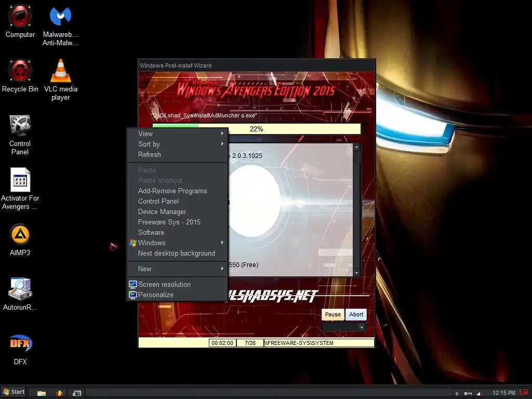Open the Computer desktop icon
Viewport: 532px width, 399px height.
[x=20, y=21]
